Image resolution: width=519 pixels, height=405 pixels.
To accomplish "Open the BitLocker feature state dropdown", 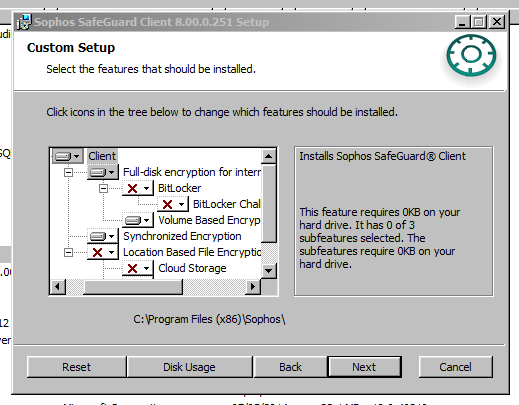I will pos(138,188).
